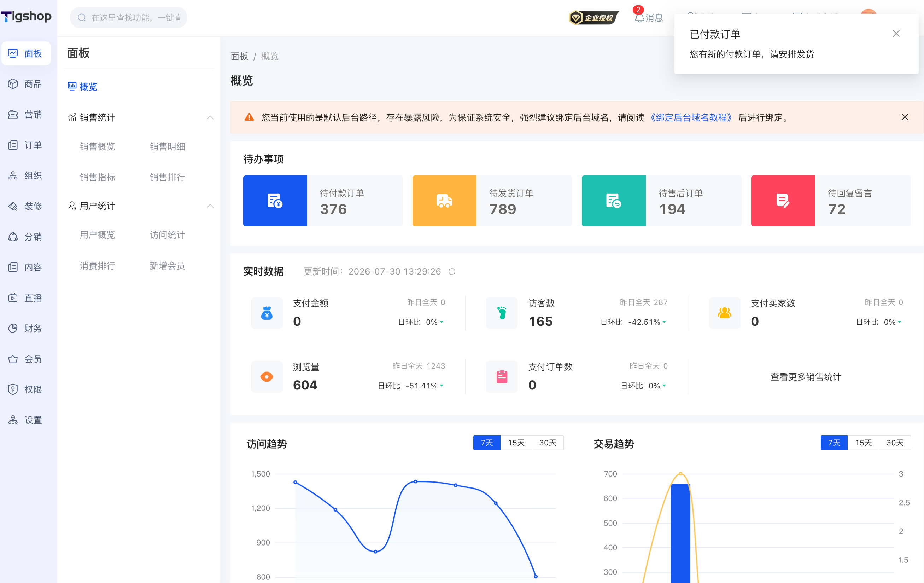Click the 待发货订单 count 789

tap(503, 209)
